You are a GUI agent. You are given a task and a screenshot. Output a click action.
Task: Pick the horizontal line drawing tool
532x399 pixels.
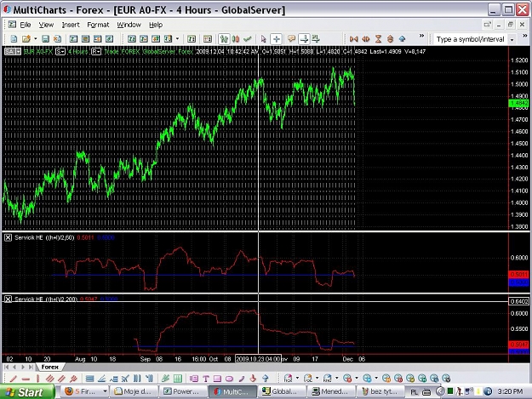tap(26, 379)
